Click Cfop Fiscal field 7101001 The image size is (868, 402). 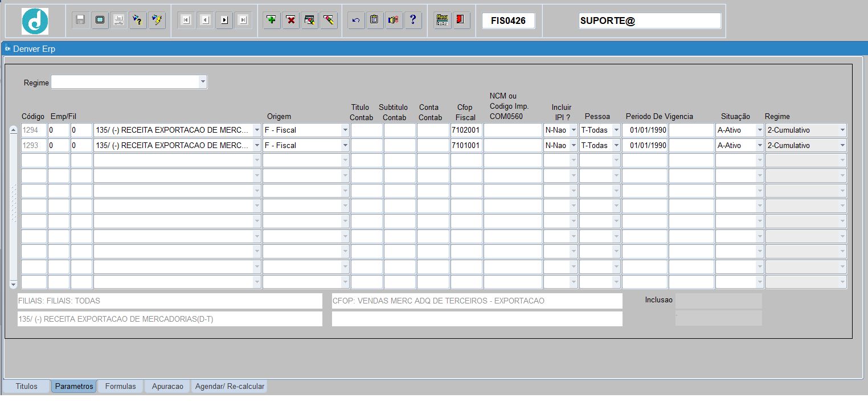466,145
